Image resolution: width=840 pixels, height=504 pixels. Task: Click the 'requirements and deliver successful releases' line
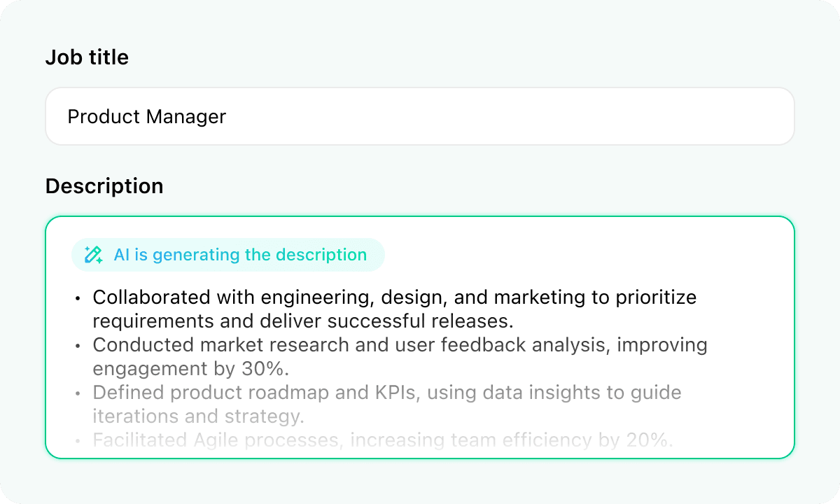pyautogui.click(x=303, y=321)
